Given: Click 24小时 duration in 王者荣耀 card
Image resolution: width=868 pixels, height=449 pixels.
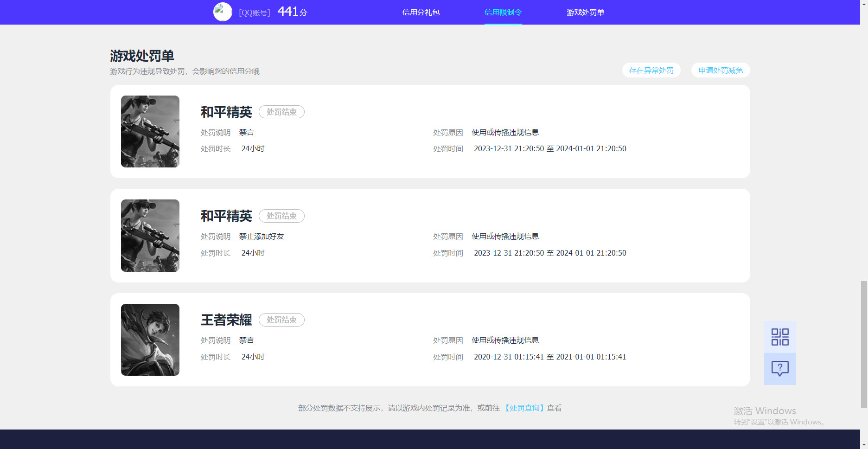Looking at the screenshot, I should tap(253, 357).
